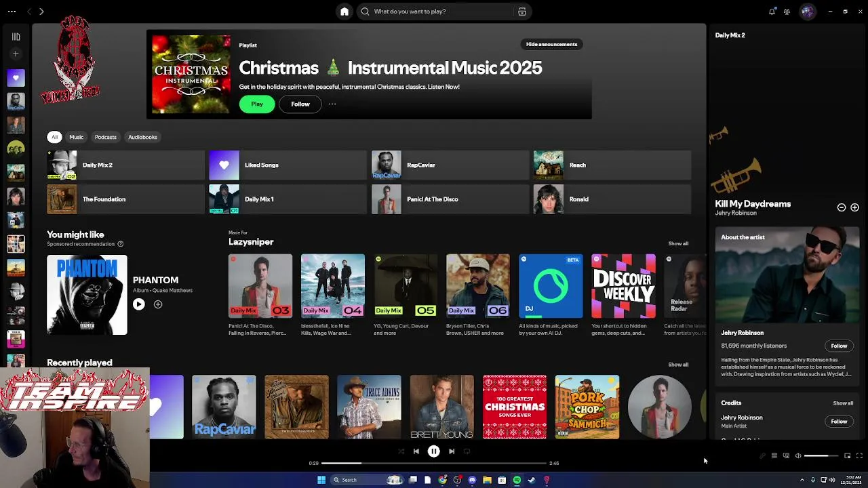
Task: Open the Ronald shortcut tile
Action: (x=612, y=199)
